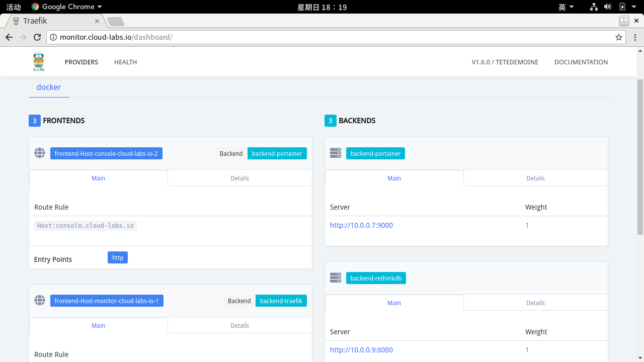Select the Main tab of the console frontend card
The width and height of the screenshot is (644, 362).
98,178
